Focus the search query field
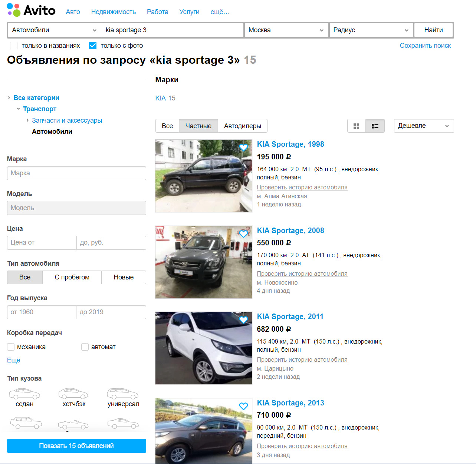The width and height of the screenshot is (476, 464). coord(172,30)
